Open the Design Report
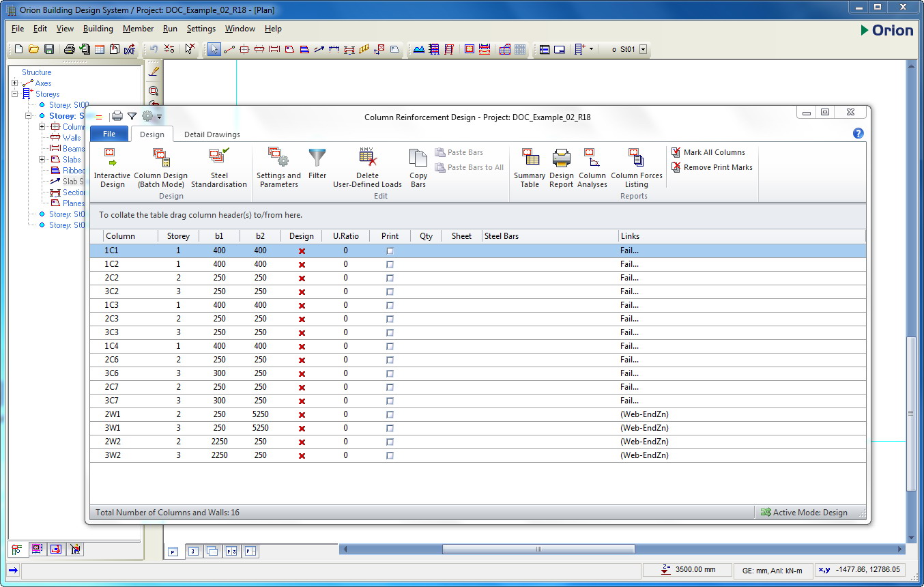This screenshot has width=924, height=587. pos(562,168)
